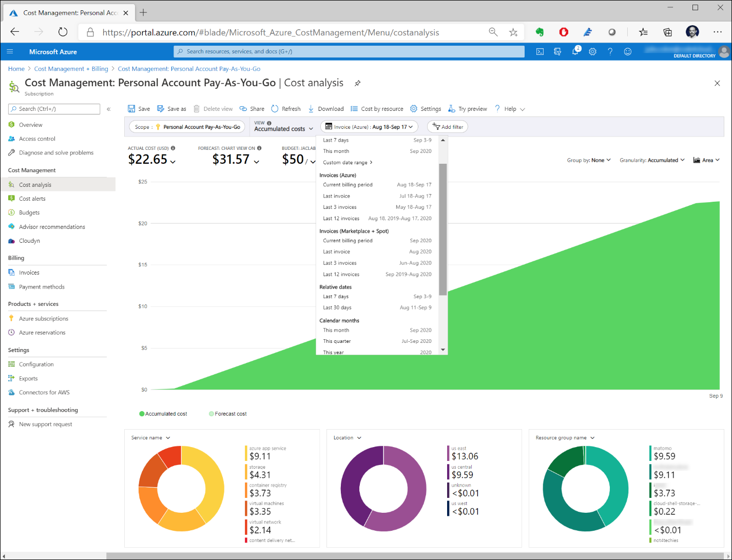The height and width of the screenshot is (560, 732).
Task: Click the sidebar Search (Ctrl+/) field
Action: 54,109
